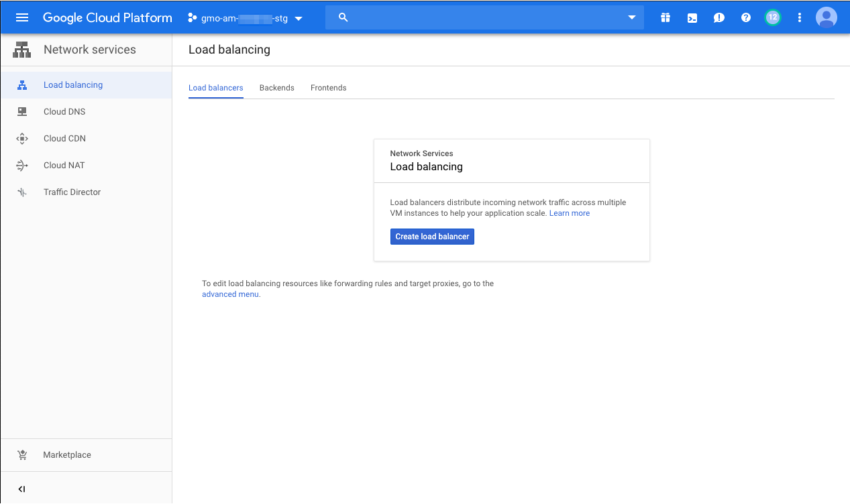Expand the search bar dropdown arrow
Screen dimensions: 850x504
pyautogui.click(x=631, y=17)
